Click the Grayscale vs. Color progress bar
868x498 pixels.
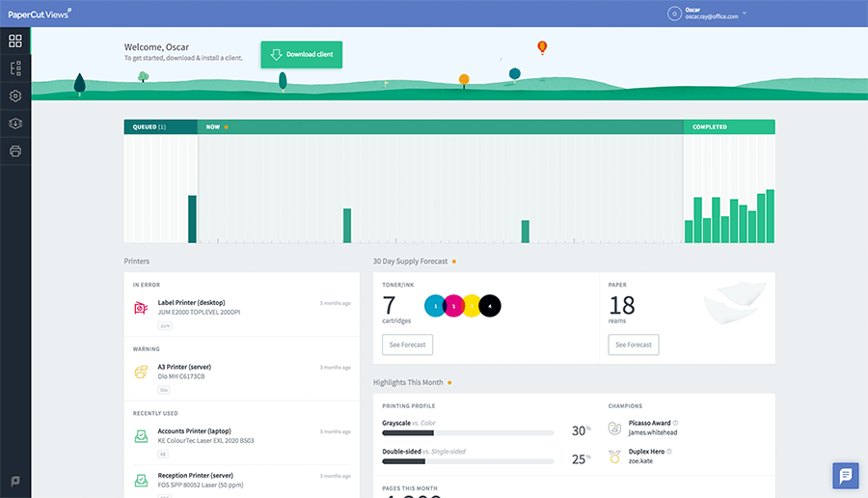[x=467, y=433]
